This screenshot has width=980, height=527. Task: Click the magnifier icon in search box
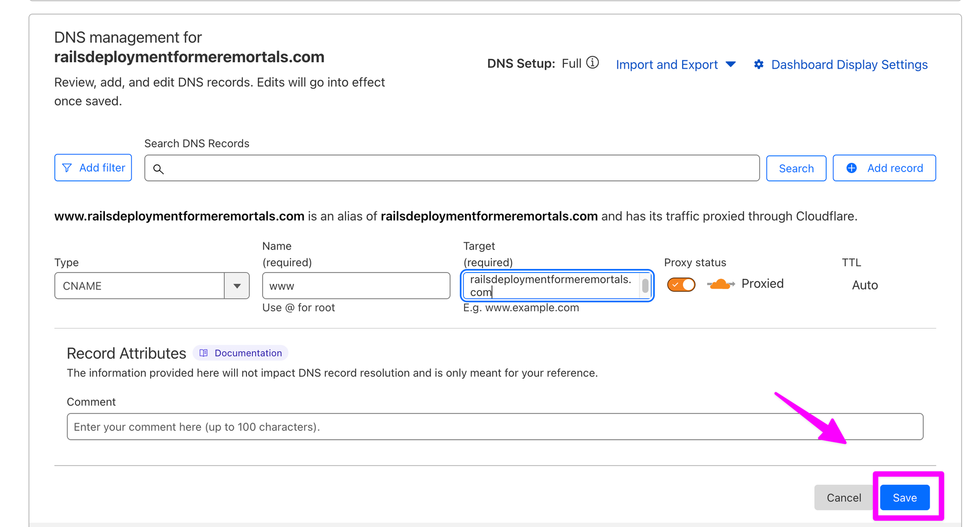click(x=158, y=169)
